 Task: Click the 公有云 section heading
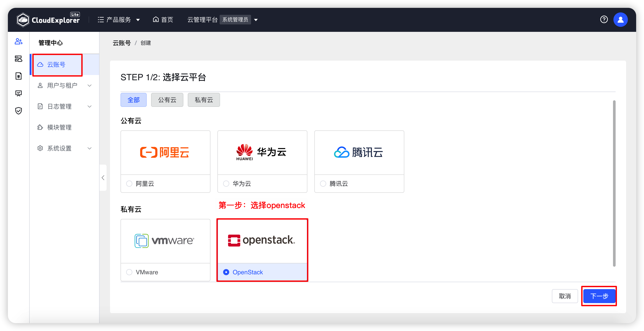(x=131, y=121)
